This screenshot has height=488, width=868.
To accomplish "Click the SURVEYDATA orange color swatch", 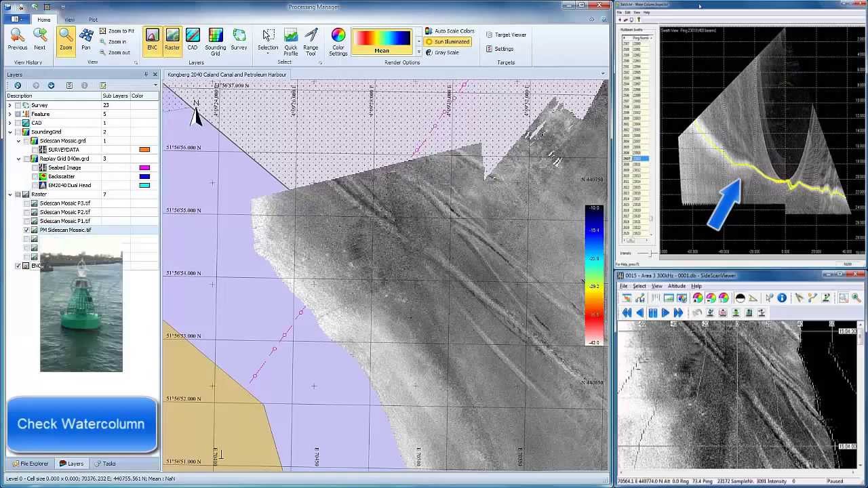I will coord(144,150).
